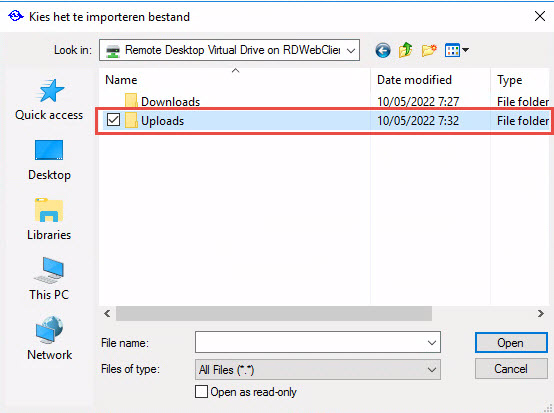This screenshot has height=413, width=554.
Task: Open the Files of type dropdown
Action: [318, 370]
